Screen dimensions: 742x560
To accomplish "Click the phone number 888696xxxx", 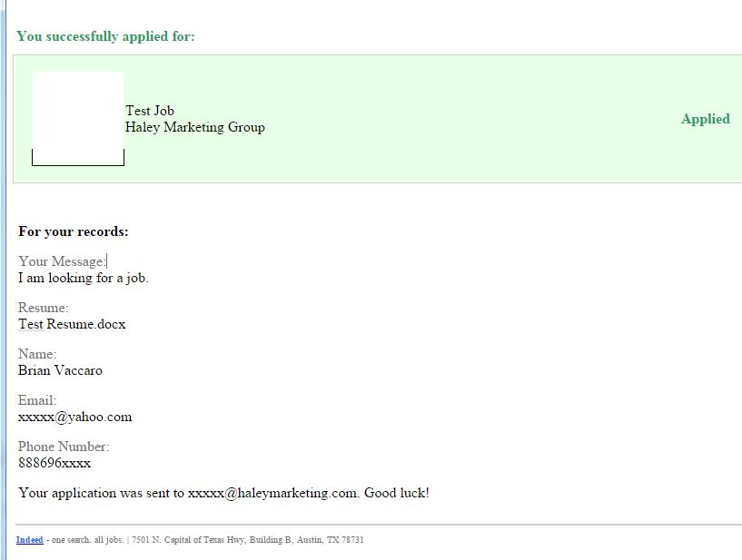I will (x=54, y=463).
